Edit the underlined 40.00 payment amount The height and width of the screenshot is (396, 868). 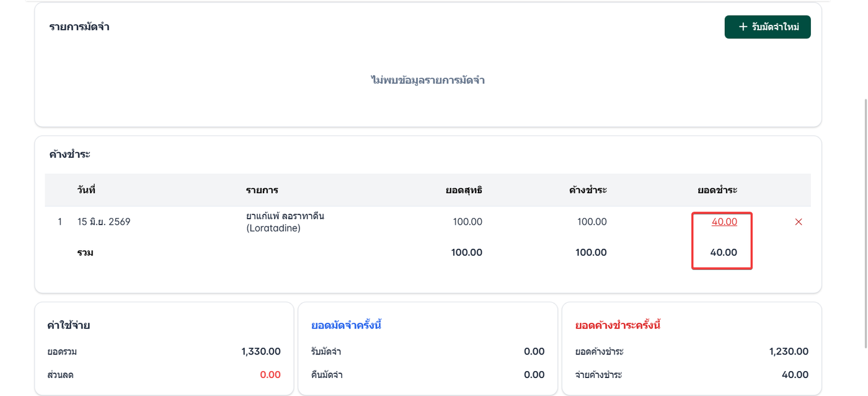(724, 222)
